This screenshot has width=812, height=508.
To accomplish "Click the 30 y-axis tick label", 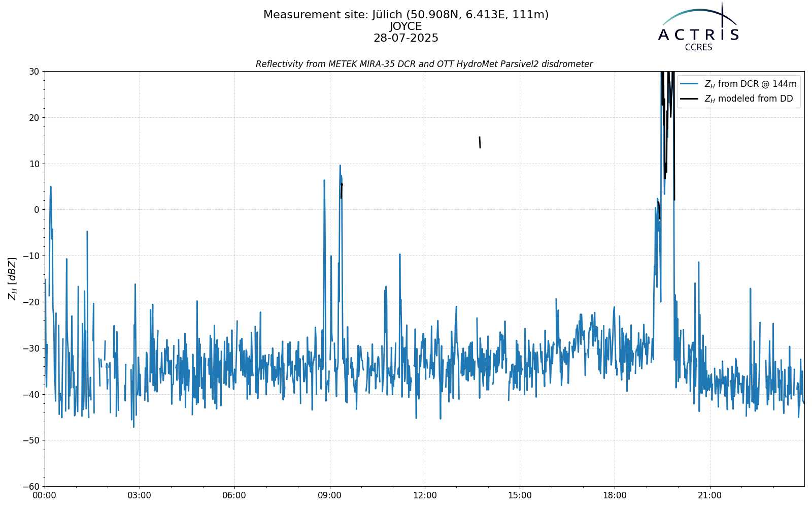I will (34, 72).
